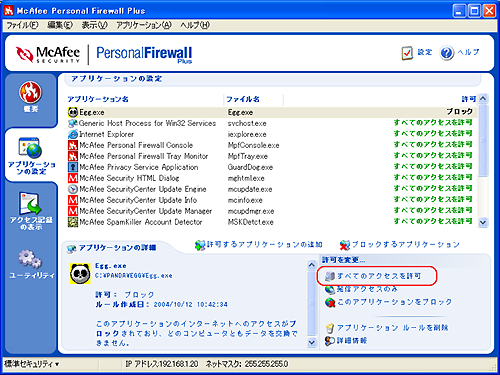Image resolution: width=500 pixels, height=375 pixels.
Task: Open the 編集(E) menu
Action: pyautogui.click(x=60, y=25)
